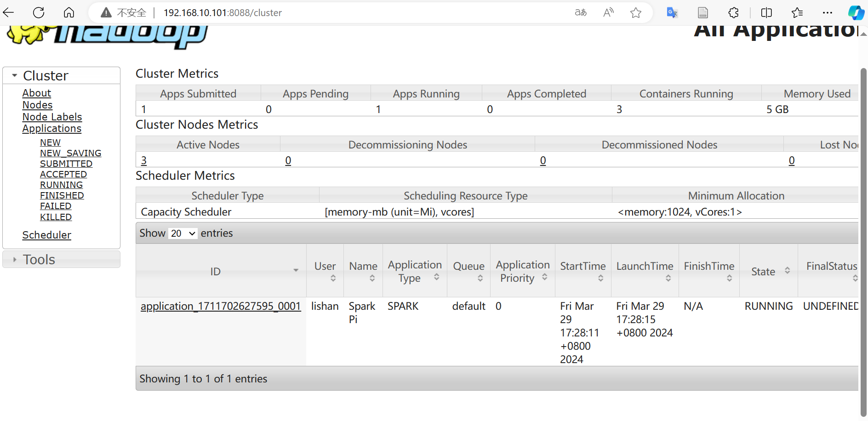Open split screen view icon
The height and width of the screenshot is (421, 868).
(766, 12)
